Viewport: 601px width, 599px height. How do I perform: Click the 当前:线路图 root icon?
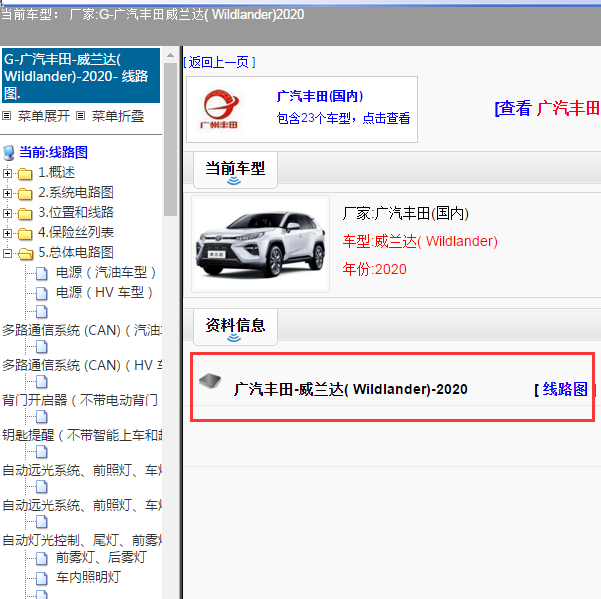click(x=9, y=153)
